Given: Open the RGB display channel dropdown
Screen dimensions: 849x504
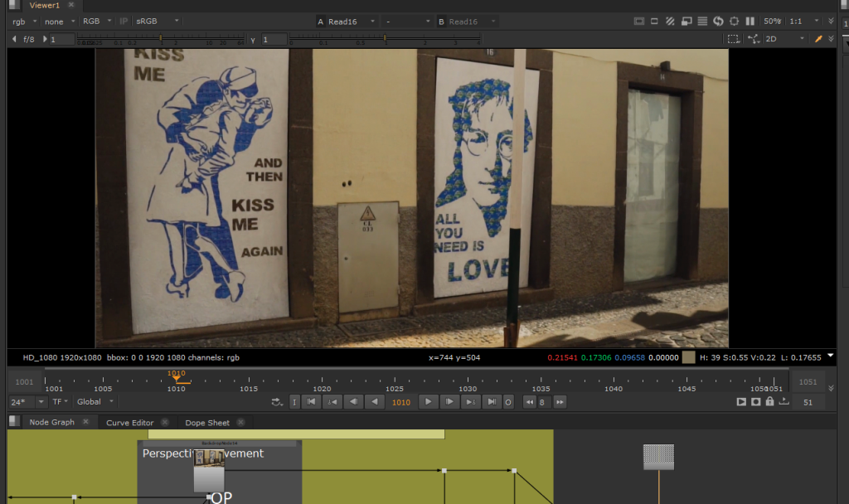Looking at the screenshot, I should click(x=97, y=21).
